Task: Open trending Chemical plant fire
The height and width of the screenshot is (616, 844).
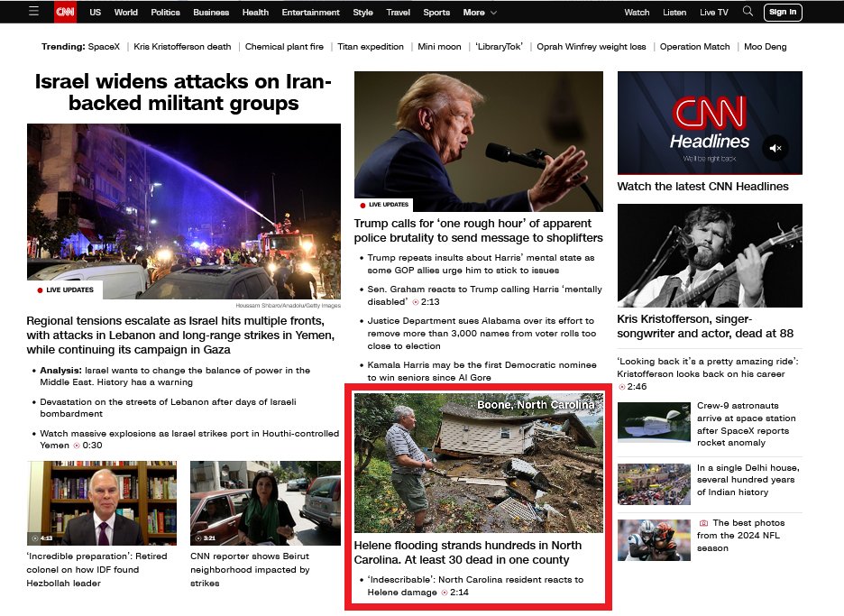Action: click(284, 47)
